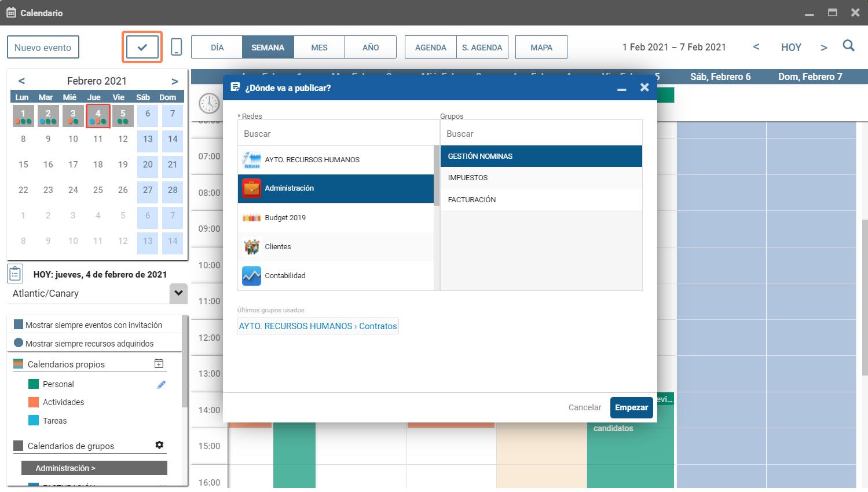Close the ¿Dónde va a publicar? dialog

pyautogui.click(x=644, y=88)
